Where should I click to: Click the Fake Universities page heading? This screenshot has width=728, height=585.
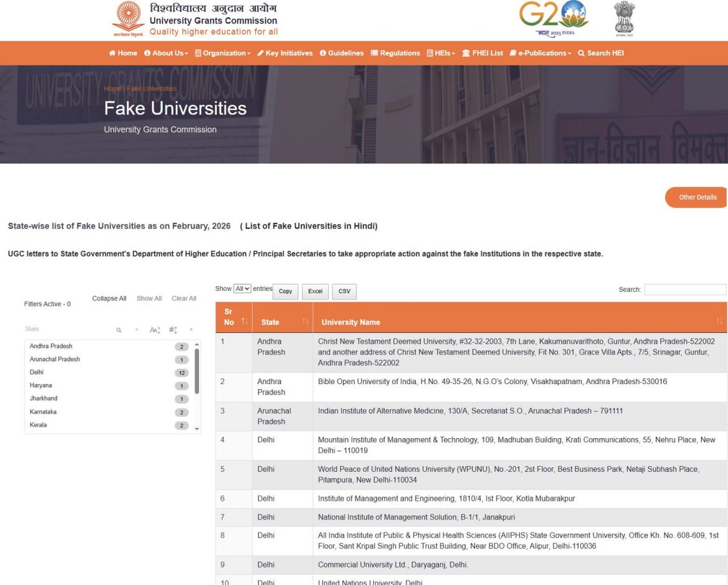pos(175,109)
